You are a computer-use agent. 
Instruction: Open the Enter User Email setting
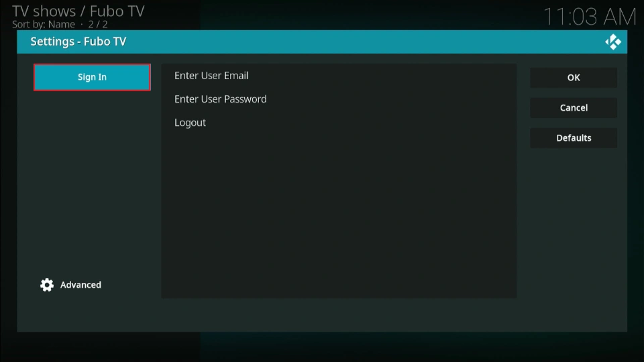tap(211, 76)
